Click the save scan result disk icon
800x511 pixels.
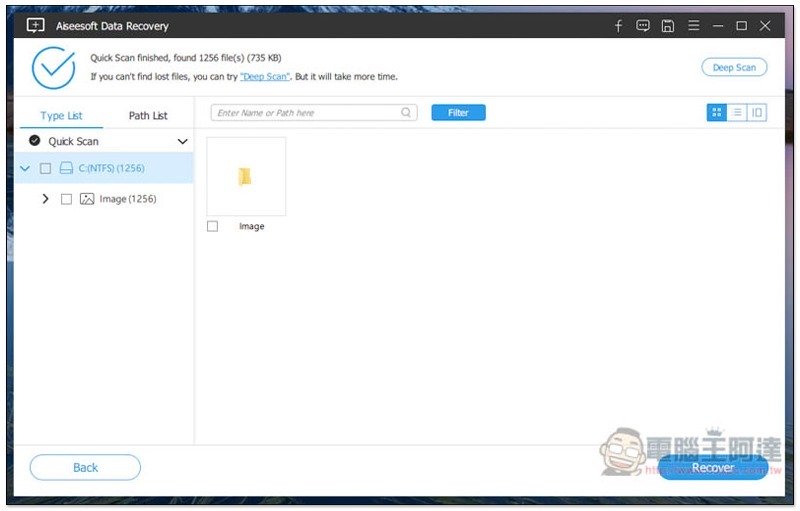pos(667,26)
